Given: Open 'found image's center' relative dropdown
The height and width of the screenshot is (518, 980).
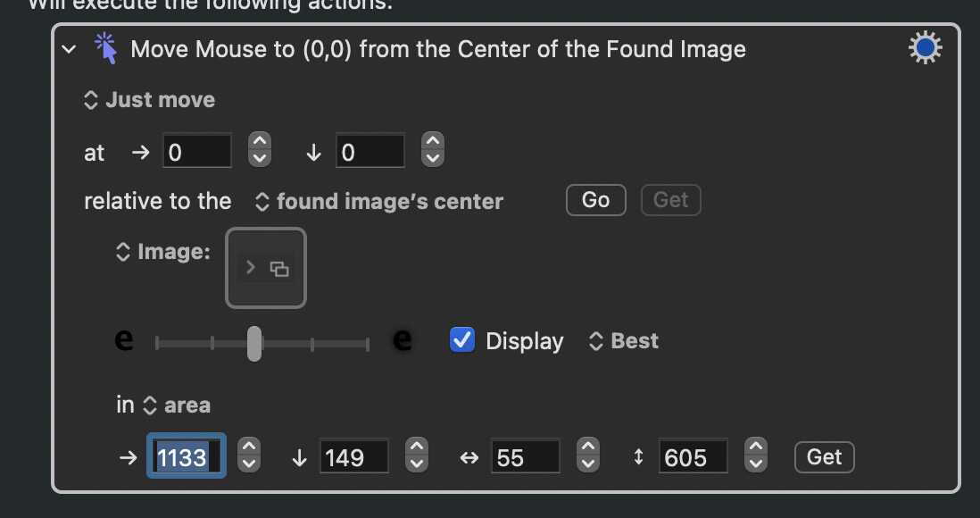Looking at the screenshot, I should [x=378, y=202].
